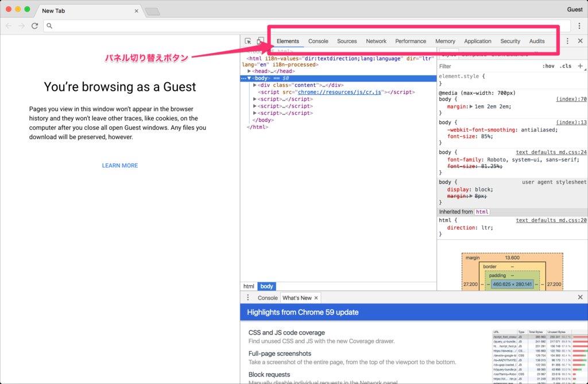Click the coverage table thumbnail
This screenshot has height=384, width=588.
click(x=540, y=356)
